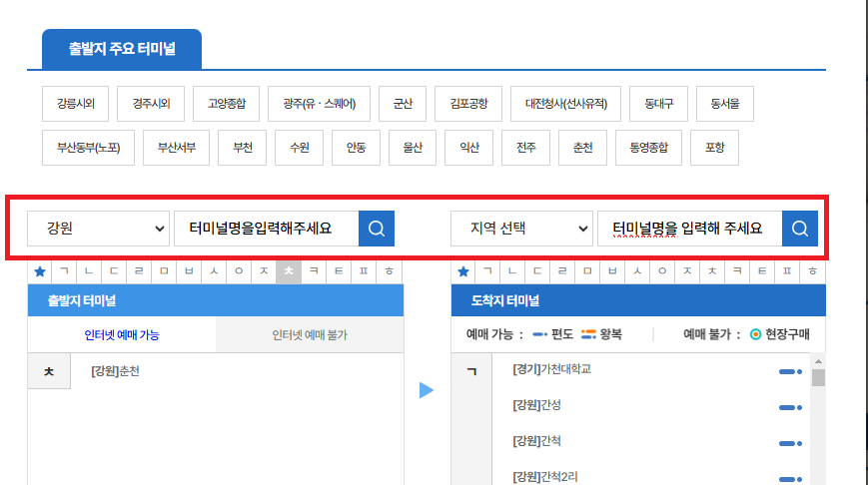
Task: Filter departure terminals by ㅂ
Action: coord(189,271)
